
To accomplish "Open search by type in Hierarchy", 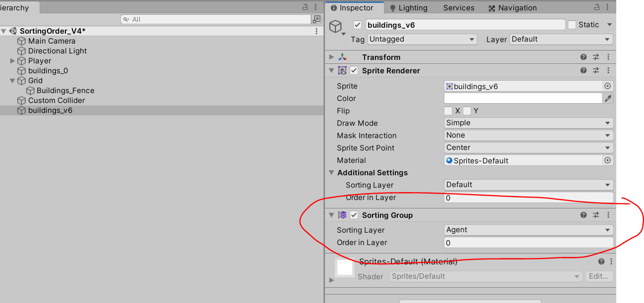I will tap(317, 19).
